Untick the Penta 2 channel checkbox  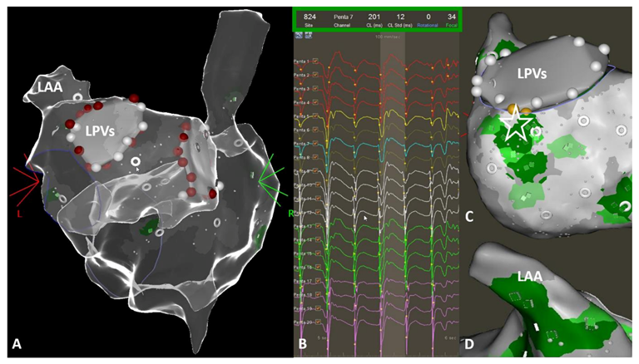click(x=315, y=75)
